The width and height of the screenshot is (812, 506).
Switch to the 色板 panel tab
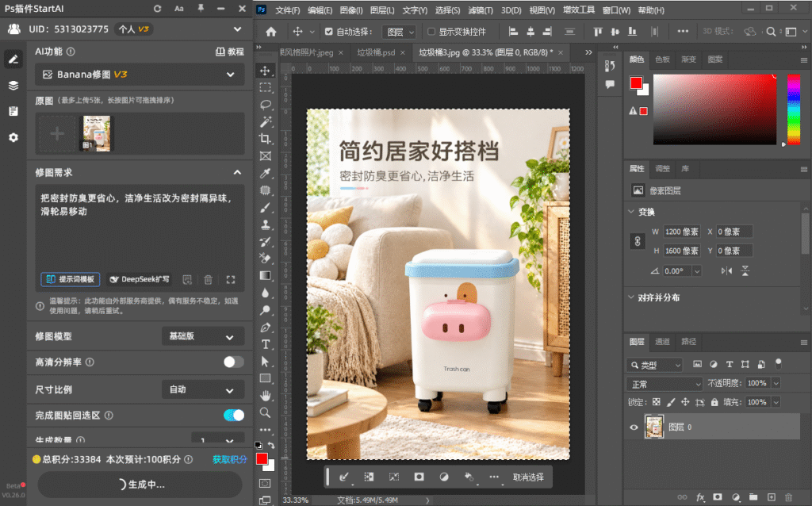(662, 59)
